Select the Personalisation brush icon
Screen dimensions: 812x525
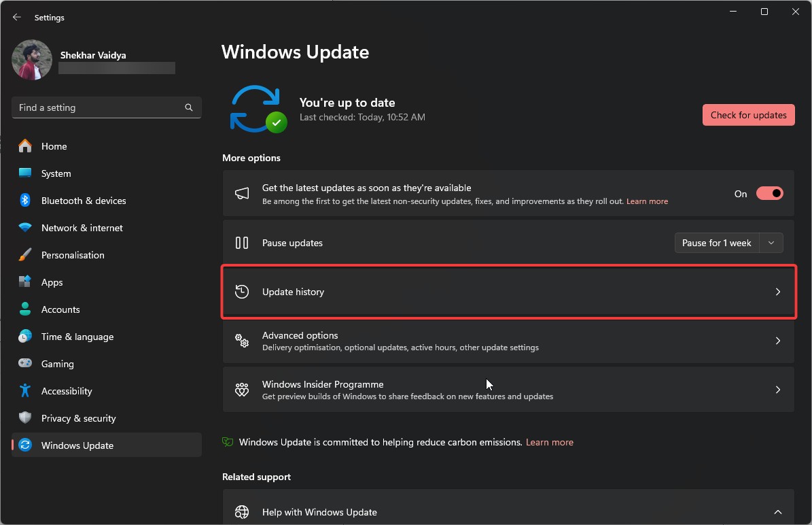(24, 255)
